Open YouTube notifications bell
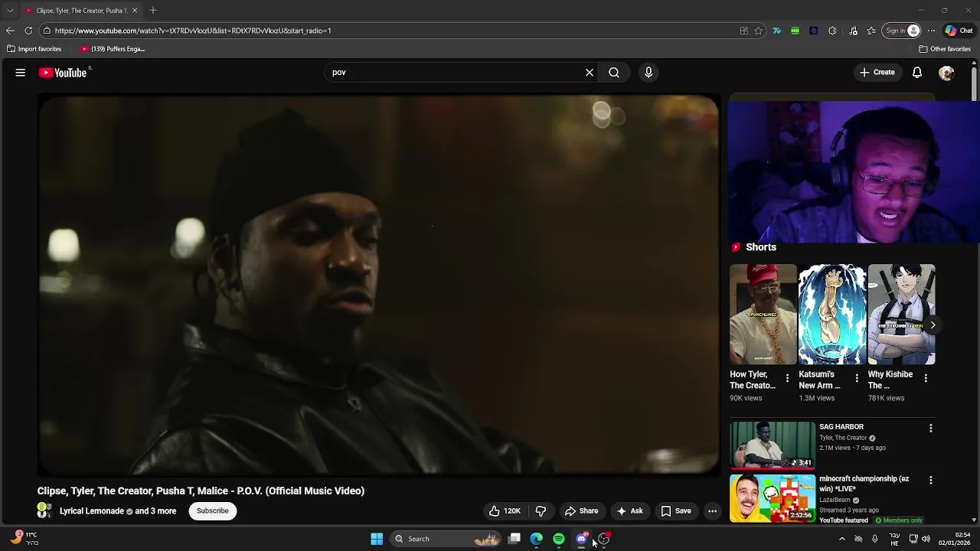The image size is (980, 551). click(917, 73)
